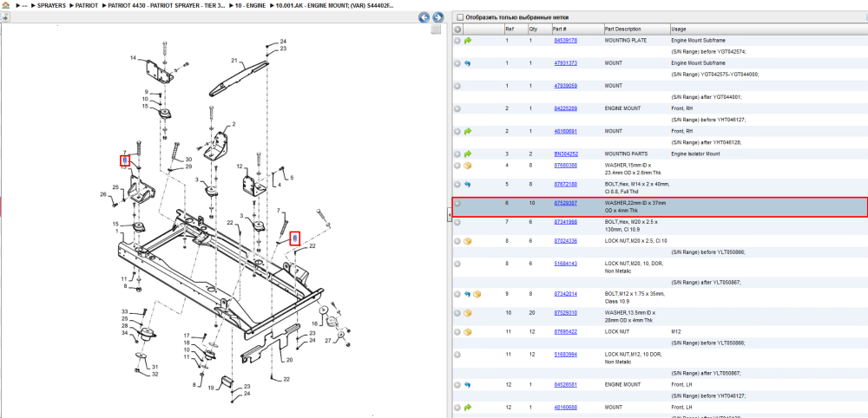Select callout 30 in the diagram
Screen dimensions: 868x418
click(188, 160)
